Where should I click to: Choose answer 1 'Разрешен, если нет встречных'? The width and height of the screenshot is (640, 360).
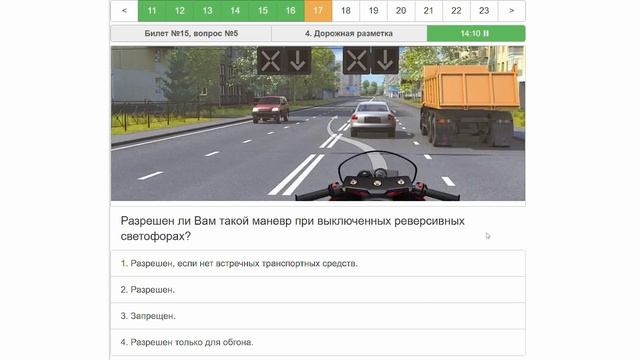coord(318,264)
